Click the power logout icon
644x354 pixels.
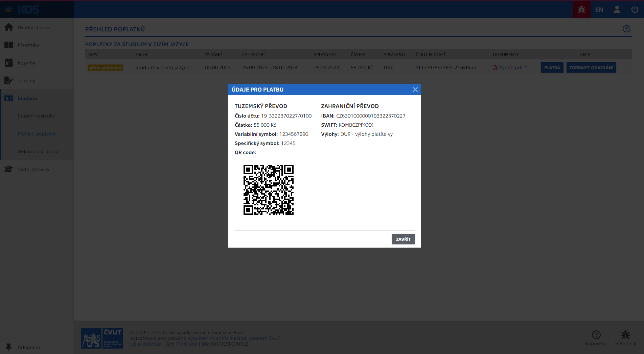635,9
